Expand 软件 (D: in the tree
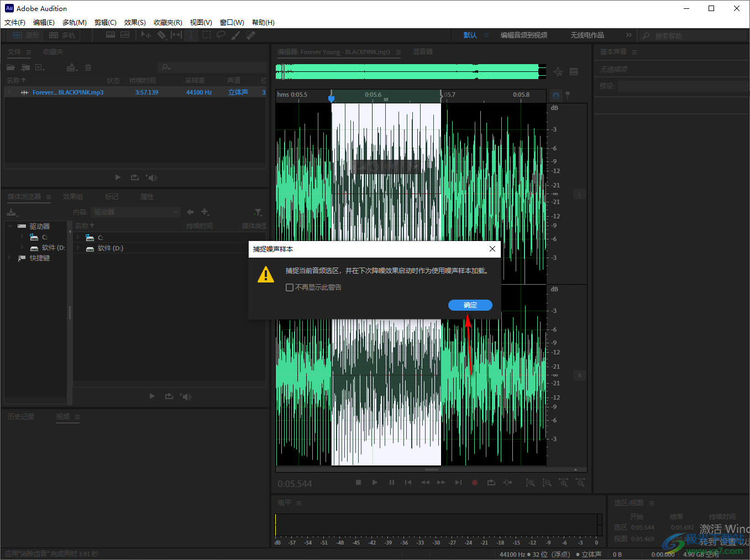 point(22,248)
